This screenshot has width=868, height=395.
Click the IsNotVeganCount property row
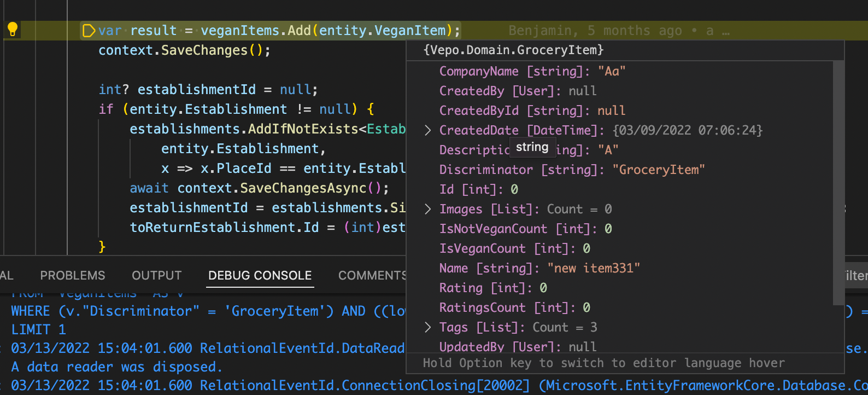point(526,229)
